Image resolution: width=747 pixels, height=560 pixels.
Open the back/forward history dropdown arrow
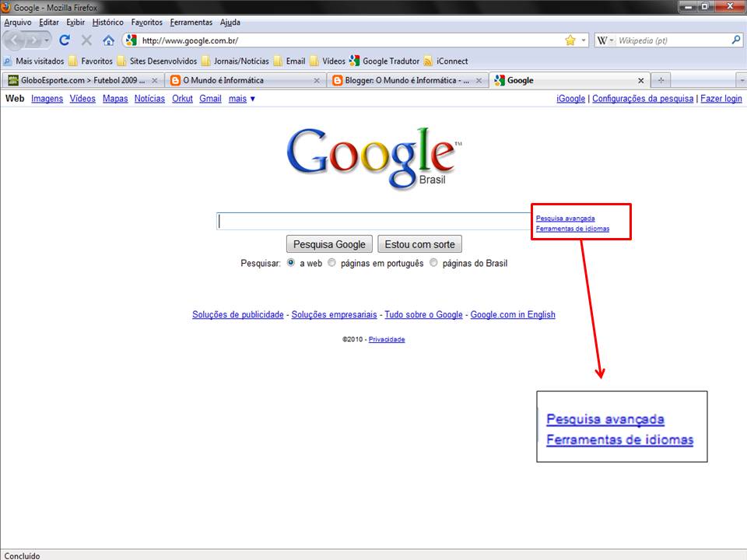tap(47, 40)
